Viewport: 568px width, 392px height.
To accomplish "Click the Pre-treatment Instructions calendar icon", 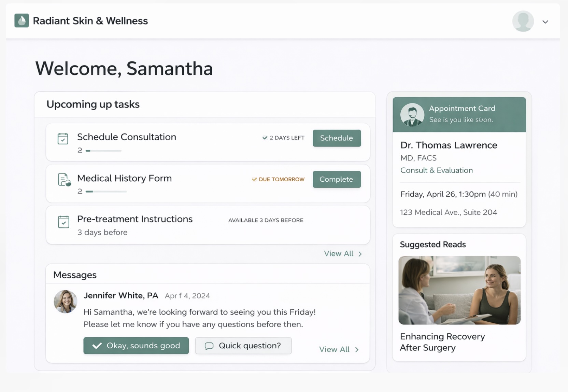I will (x=64, y=222).
